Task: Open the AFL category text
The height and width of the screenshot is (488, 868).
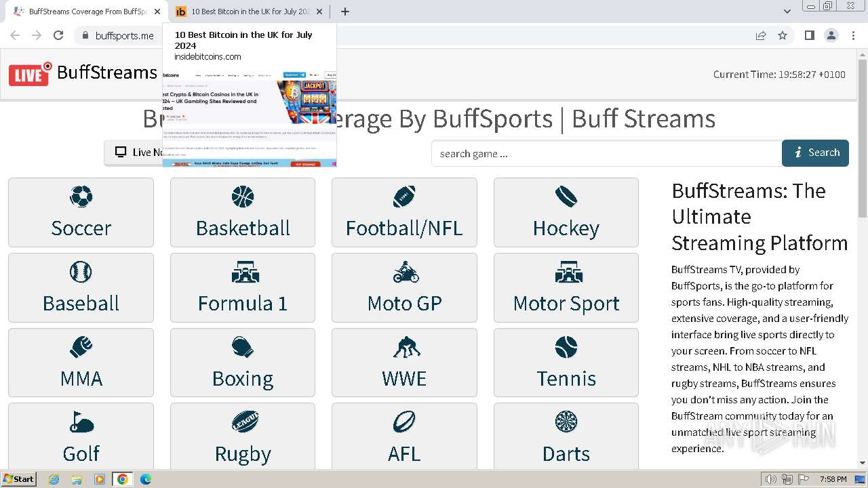Action: coord(404,453)
